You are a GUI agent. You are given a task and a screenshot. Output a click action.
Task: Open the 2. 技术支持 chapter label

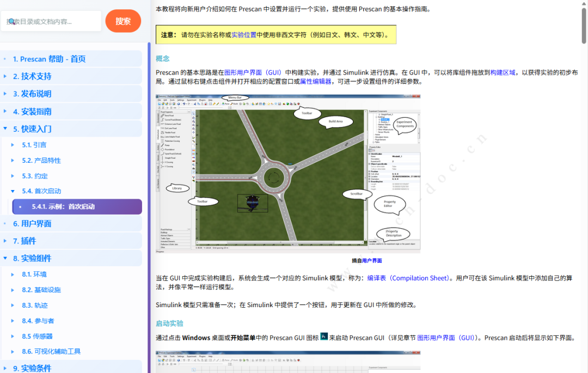(32, 76)
